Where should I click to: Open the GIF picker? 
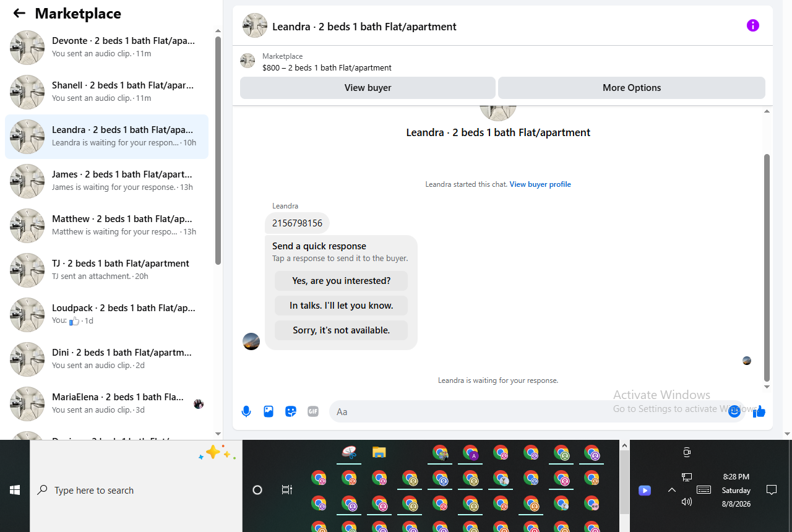point(313,411)
